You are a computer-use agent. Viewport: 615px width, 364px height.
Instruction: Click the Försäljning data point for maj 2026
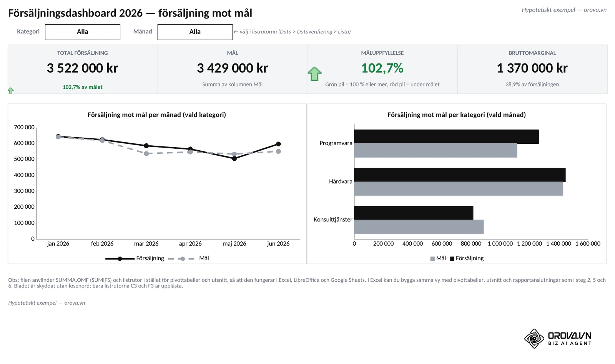pos(234,158)
